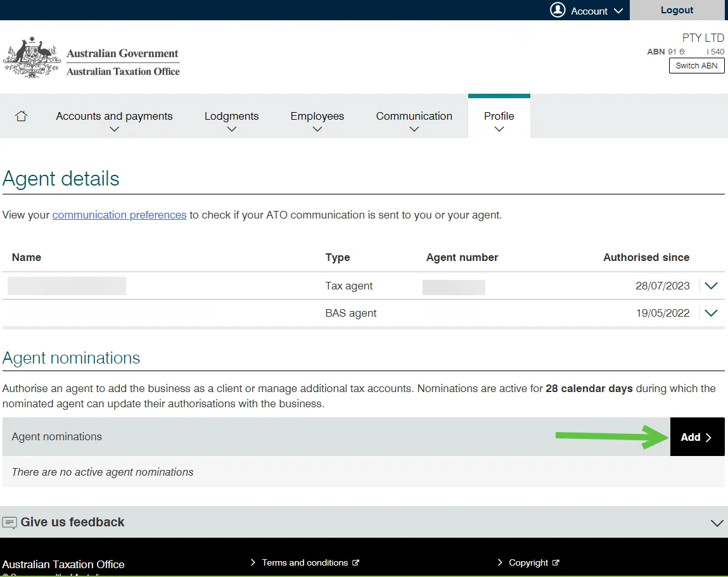The width and height of the screenshot is (728, 577).
Task: Click the Account profile avatar icon
Action: [558, 10]
